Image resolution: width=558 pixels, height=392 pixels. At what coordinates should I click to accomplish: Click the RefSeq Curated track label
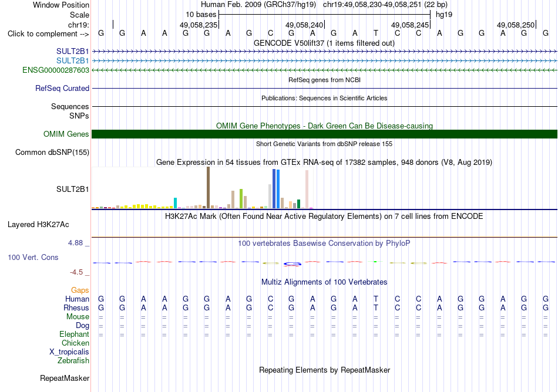coord(62,88)
